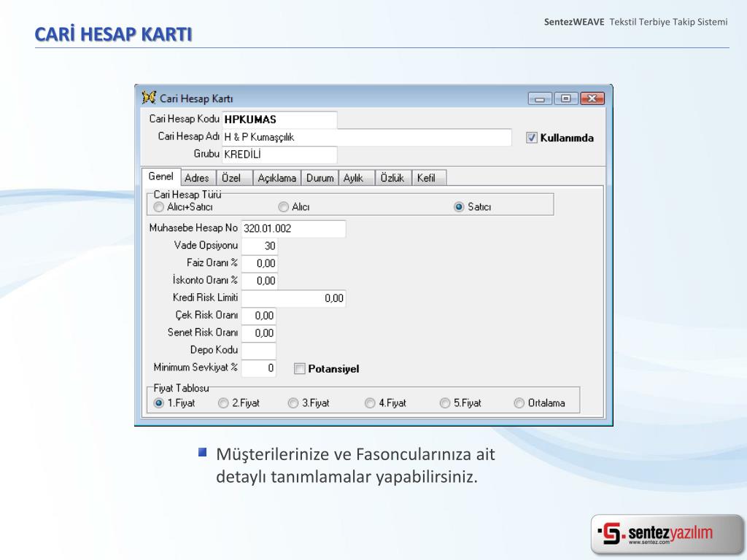Image resolution: width=747 pixels, height=560 pixels.
Task: Click the Faiz Oranı % field
Action: tap(259, 263)
